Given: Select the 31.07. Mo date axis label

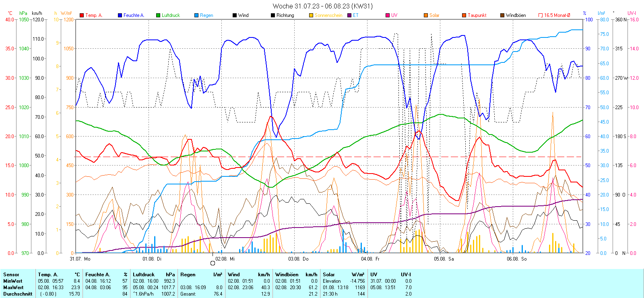Looking at the screenshot, I should (80, 259).
